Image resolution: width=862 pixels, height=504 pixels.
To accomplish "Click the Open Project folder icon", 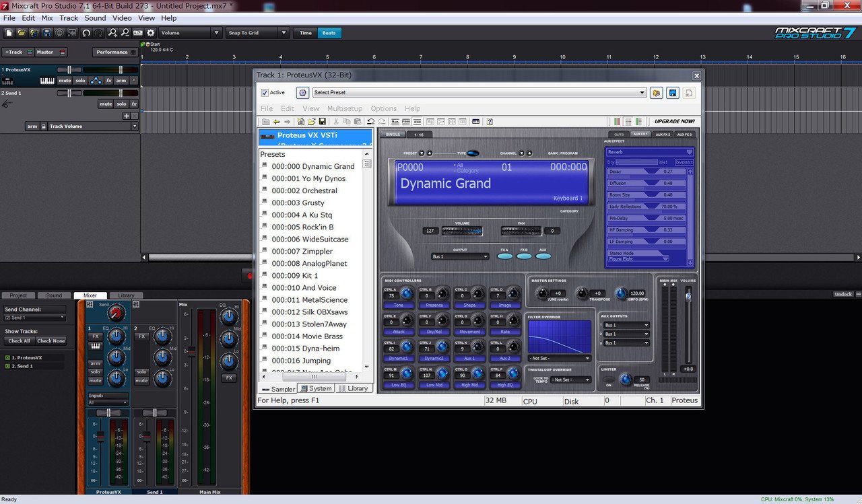I will pos(21,32).
